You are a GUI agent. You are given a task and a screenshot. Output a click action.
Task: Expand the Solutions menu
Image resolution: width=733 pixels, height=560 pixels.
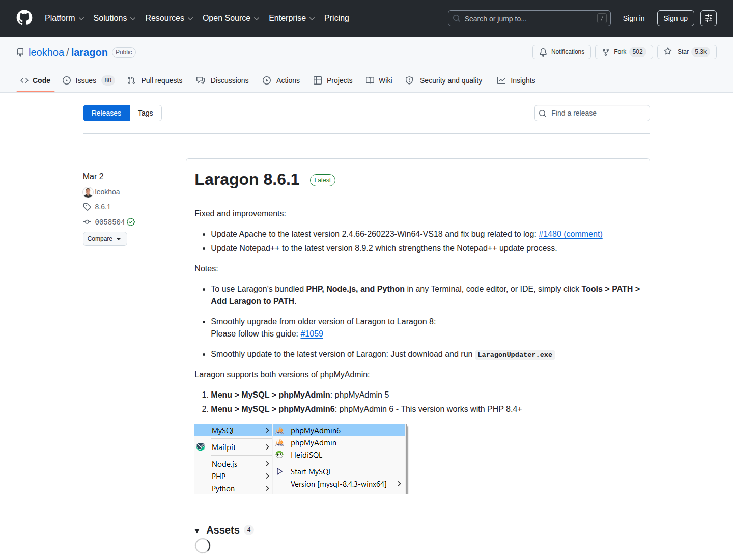pos(115,18)
